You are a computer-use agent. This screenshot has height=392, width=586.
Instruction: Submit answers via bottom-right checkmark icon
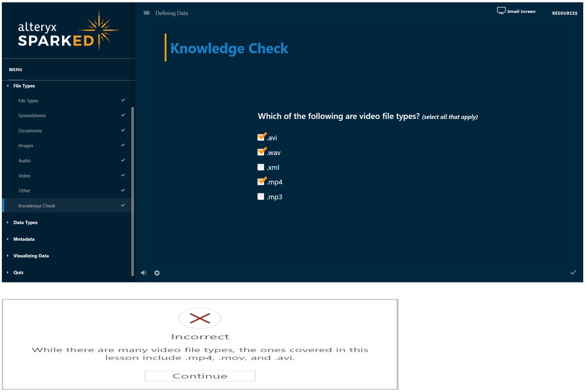[x=573, y=273]
